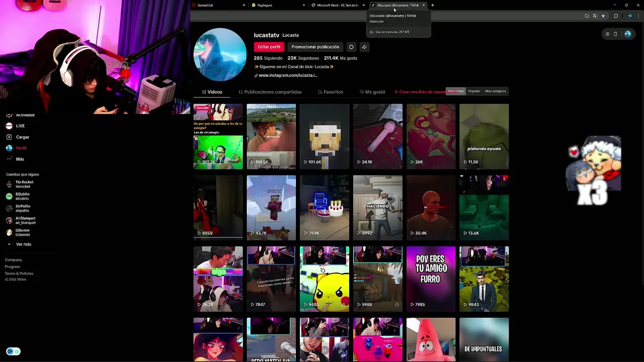Open the POV ERES TU AMIGO FURRO video
Screen dimensions: 644x362
coord(431,279)
